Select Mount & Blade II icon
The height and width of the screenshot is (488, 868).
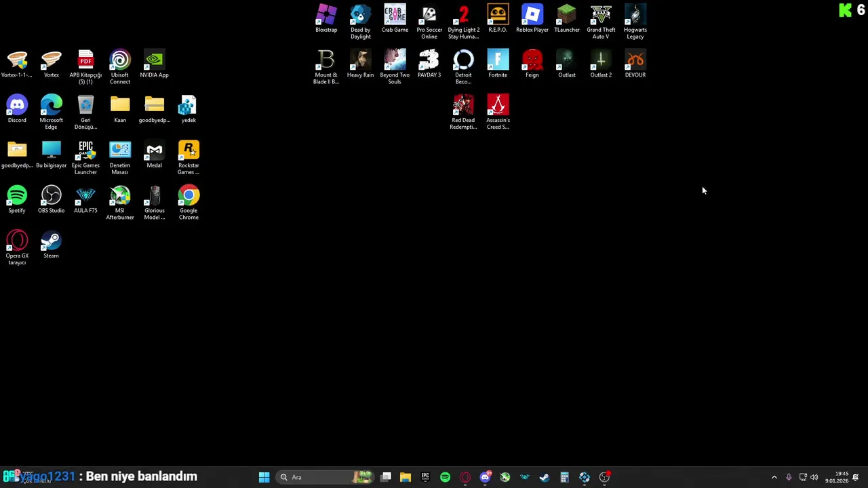(326, 66)
